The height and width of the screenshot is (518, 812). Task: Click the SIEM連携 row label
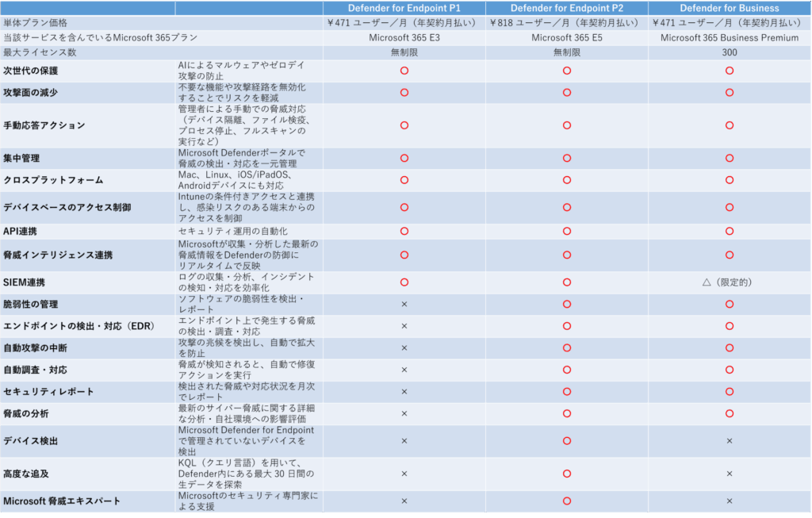click(x=24, y=282)
